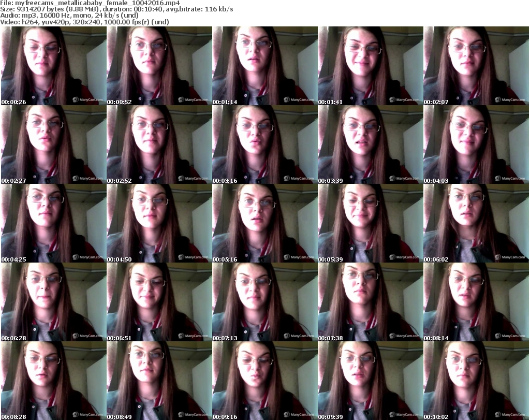This screenshot has height=420, width=530.
Task: Pick the frame at 00:08:49
Action: point(159,381)
